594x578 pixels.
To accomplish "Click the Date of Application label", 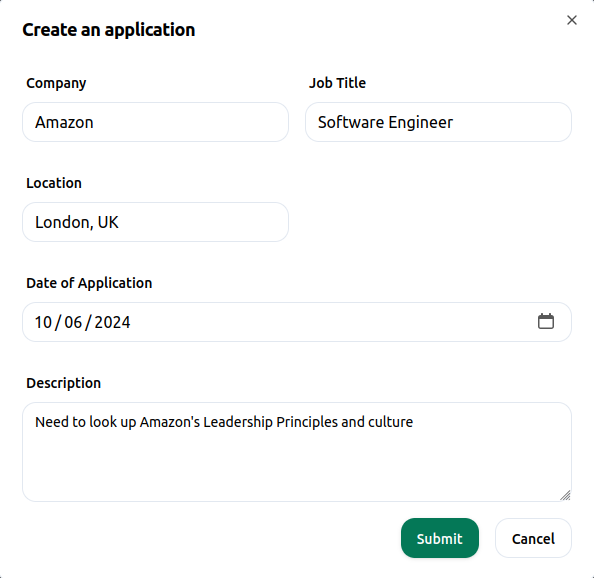I will [89, 283].
